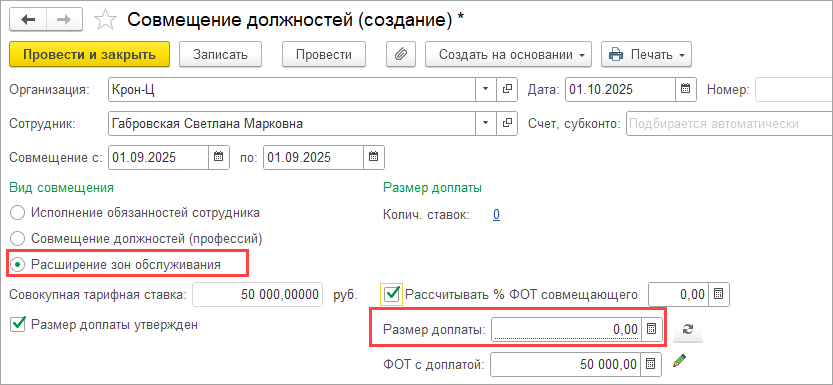Recalculate surcharge with the refresh arrows button
The height and width of the screenshot is (385, 833).
[x=688, y=330]
